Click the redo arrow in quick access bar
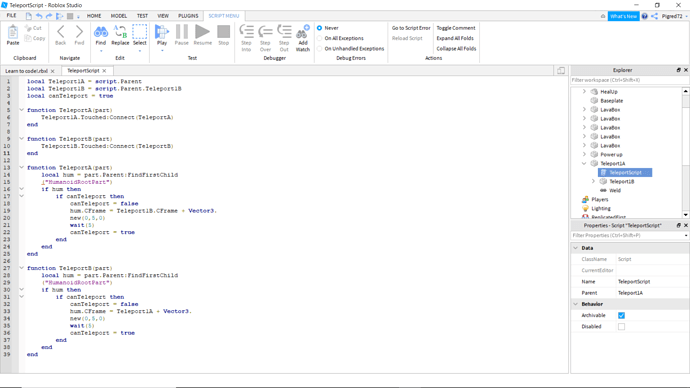 tap(49, 16)
